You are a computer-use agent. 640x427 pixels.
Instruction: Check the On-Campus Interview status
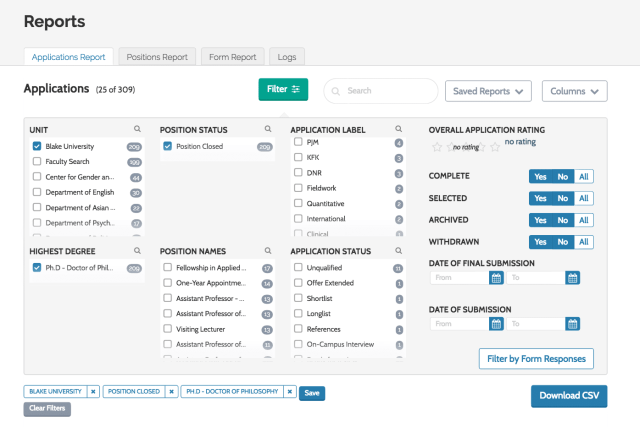click(298, 344)
